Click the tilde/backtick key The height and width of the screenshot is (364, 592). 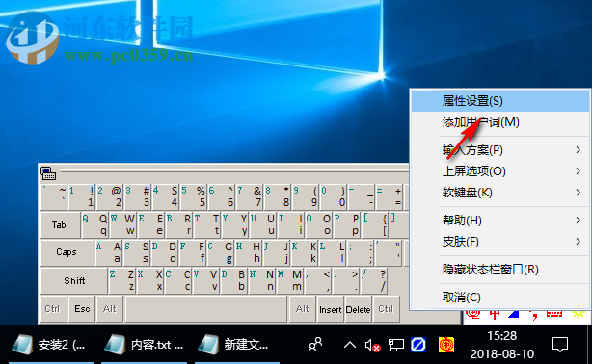[54, 196]
